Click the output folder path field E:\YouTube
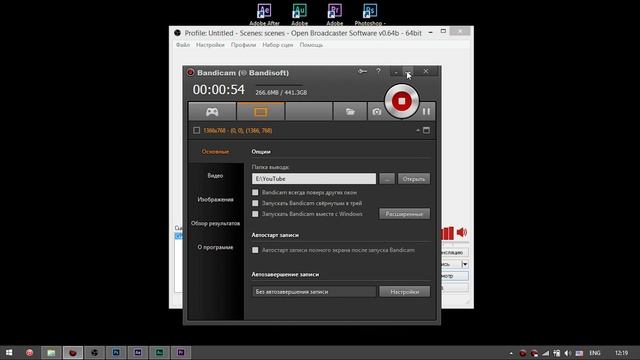The width and height of the screenshot is (640, 360). [314, 179]
